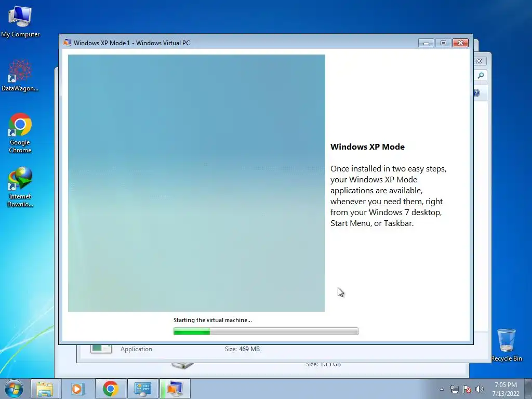Image resolution: width=532 pixels, height=399 pixels.
Task: Click the Windows Start button
Action: pos(14,389)
